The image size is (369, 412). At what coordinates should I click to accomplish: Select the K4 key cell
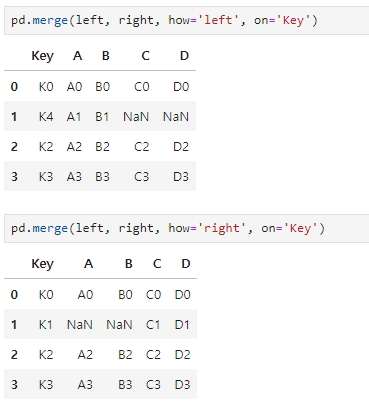point(46,117)
